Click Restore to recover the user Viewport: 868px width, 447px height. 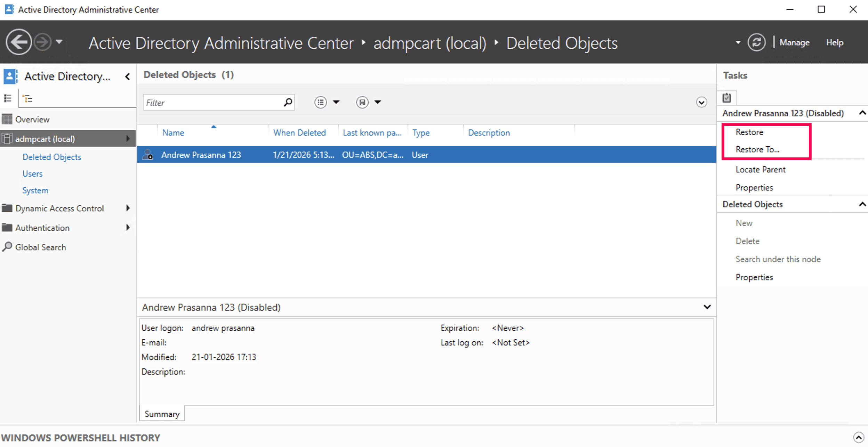(x=749, y=132)
